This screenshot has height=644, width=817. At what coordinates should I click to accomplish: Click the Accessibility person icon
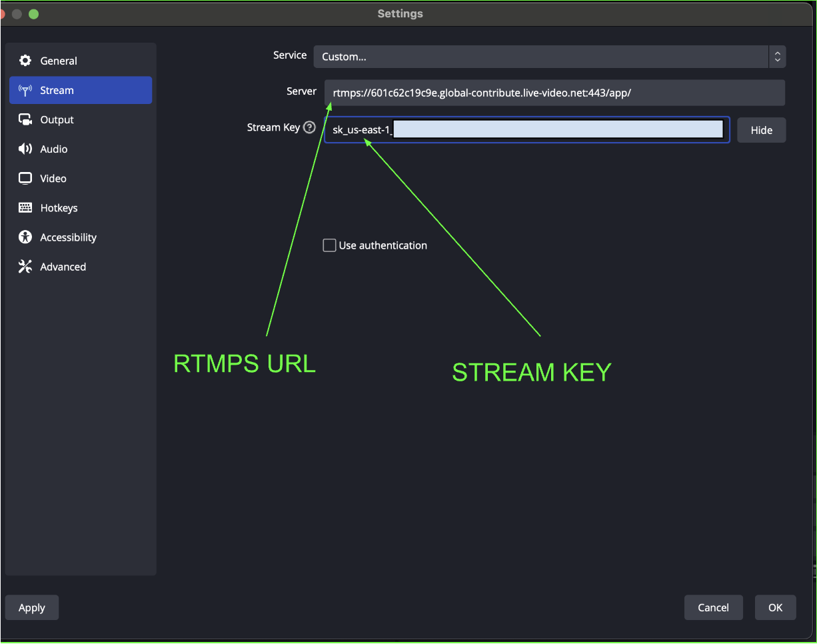coord(25,237)
